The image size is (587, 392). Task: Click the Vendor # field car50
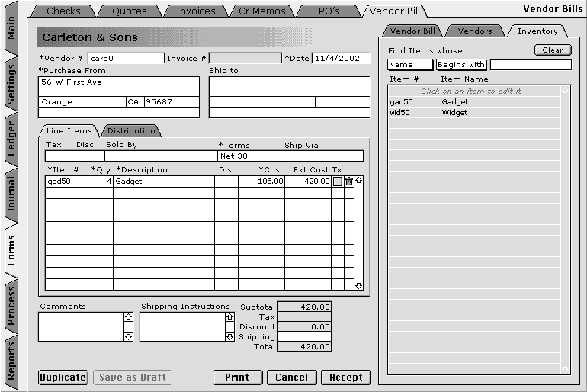(126, 58)
